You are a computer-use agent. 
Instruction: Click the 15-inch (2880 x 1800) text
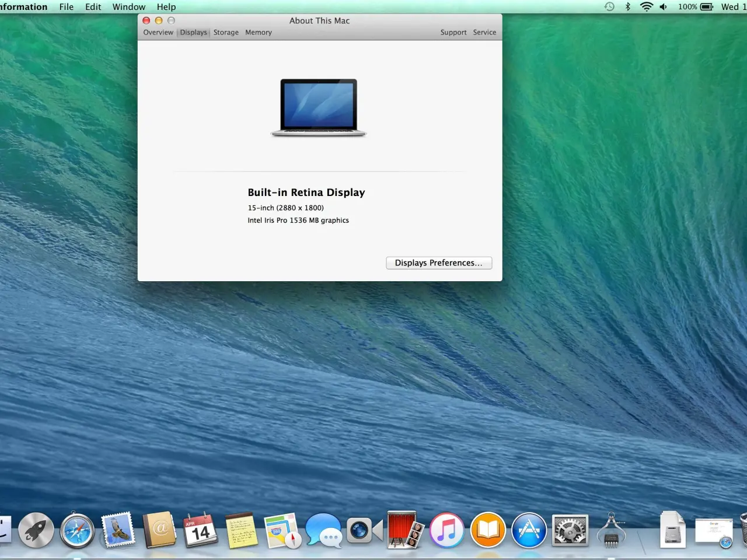click(x=286, y=208)
